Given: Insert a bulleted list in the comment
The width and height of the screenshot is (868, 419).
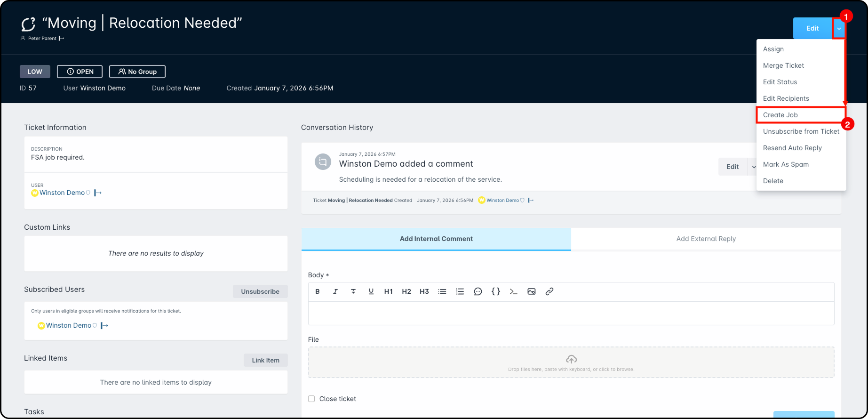Looking at the screenshot, I should tap(442, 291).
